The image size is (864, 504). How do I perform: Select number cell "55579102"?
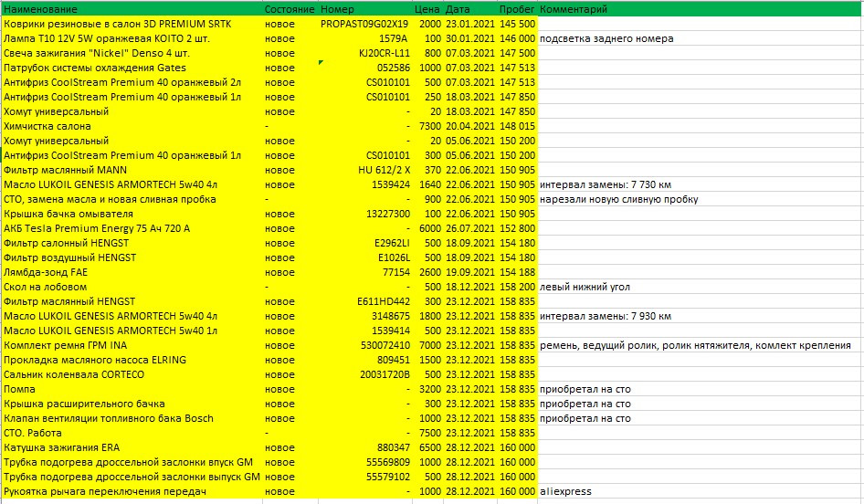pyautogui.click(x=364, y=477)
